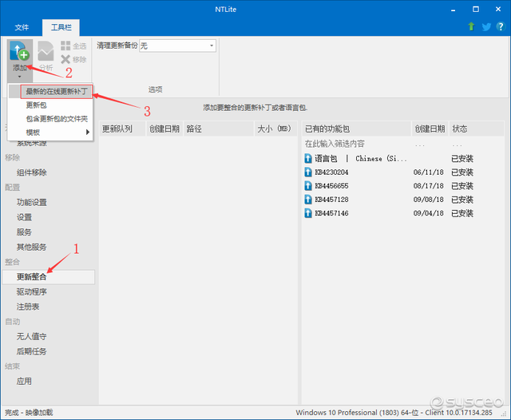This screenshot has width=511, height=420.
Task: Sort installed packages by 状态 column header
Action: 477,129
